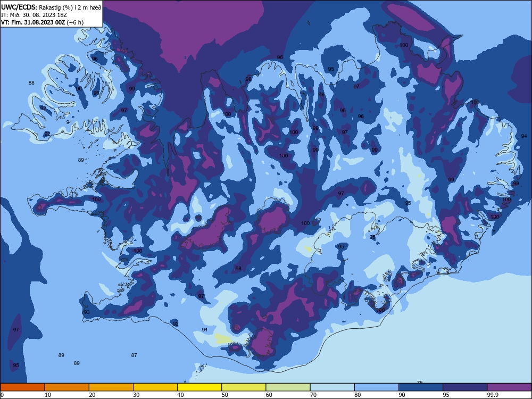Click the valid time 'VT: Fim. 31.08.2023 00Z (+6 h)'
This screenshot has width=532, height=399.
point(42,22)
